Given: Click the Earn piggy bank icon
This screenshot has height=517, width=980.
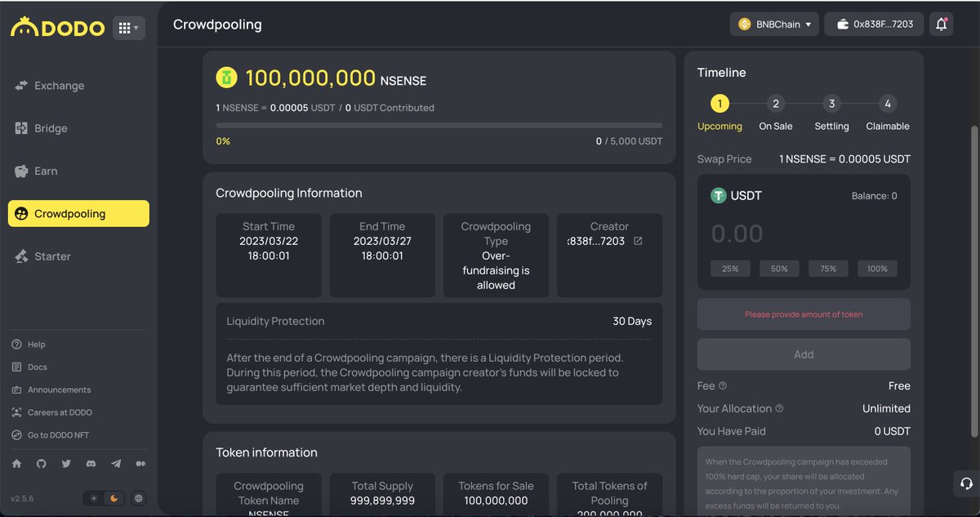Looking at the screenshot, I should pyautogui.click(x=21, y=171).
